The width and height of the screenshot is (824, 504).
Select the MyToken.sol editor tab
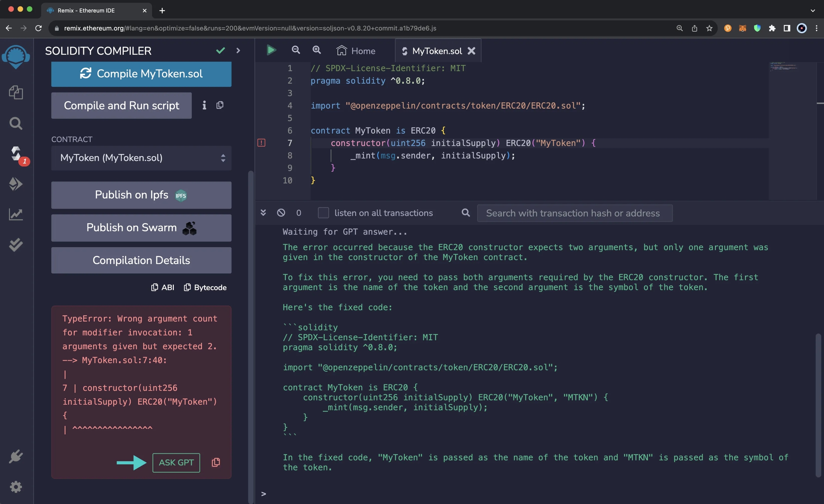point(436,51)
